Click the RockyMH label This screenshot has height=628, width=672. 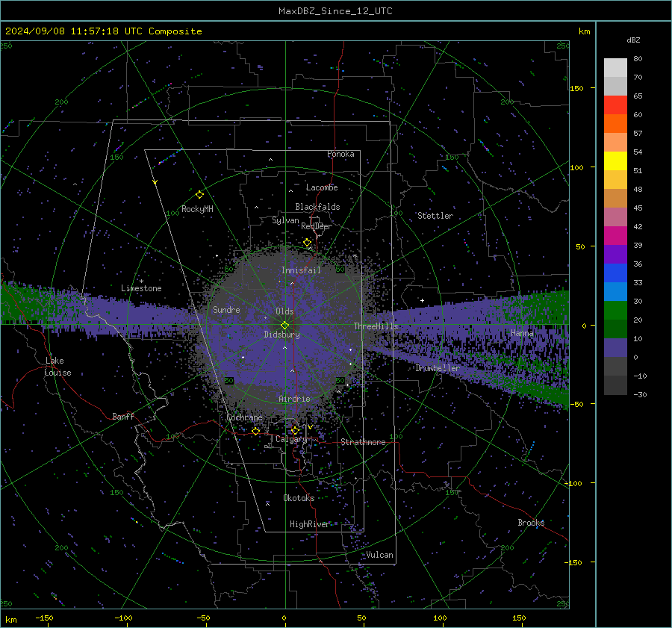point(197,209)
